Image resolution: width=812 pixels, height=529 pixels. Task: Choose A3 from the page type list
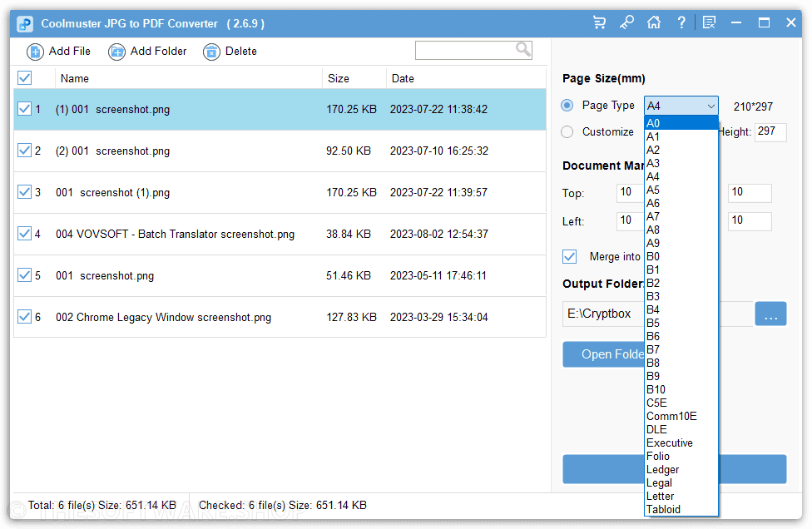(x=681, y=163)
